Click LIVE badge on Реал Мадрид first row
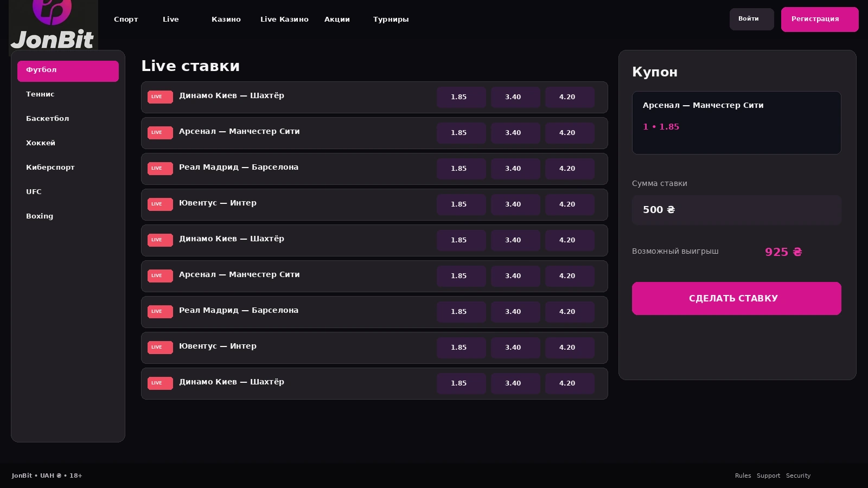 [x=160, y=169]
